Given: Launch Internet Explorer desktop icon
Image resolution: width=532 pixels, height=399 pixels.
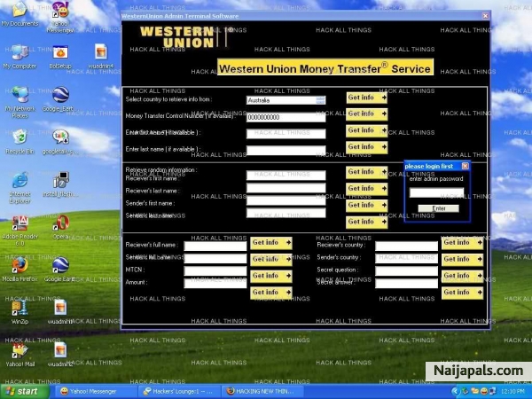Looking at the screenshot, I should coord(20,187).
